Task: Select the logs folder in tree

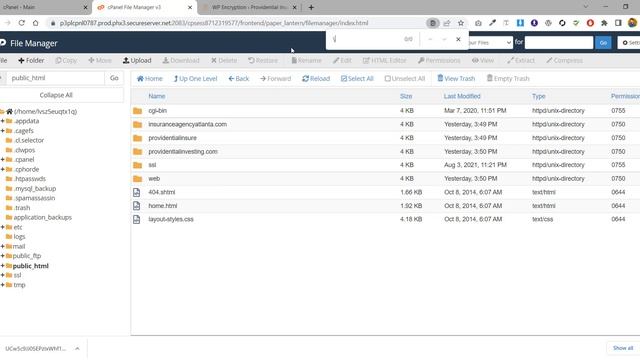Action: 19,237
